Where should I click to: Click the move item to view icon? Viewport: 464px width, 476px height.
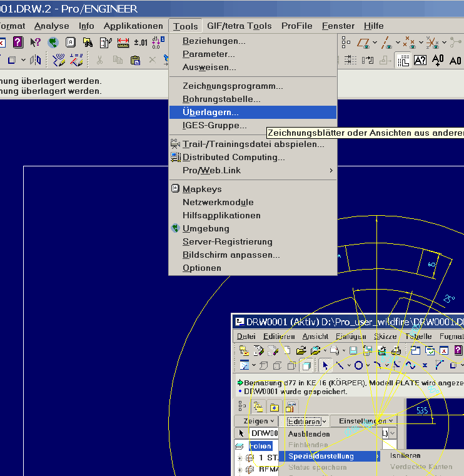[368, 60]
